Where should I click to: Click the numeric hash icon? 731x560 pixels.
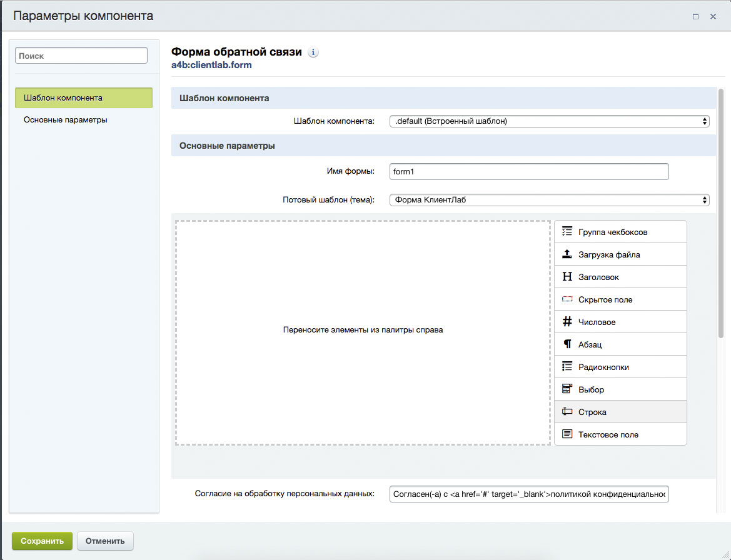[567, 321]
